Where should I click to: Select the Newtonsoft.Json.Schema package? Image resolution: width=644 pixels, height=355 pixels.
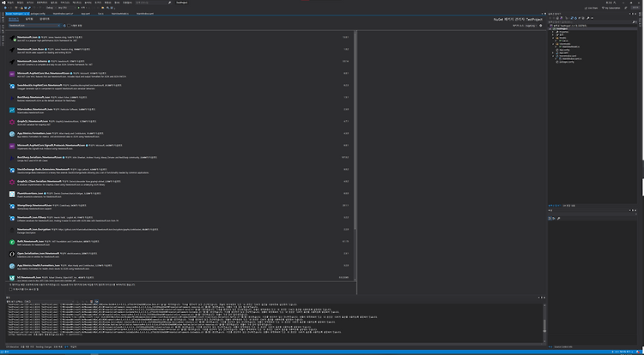coord(180,63)
